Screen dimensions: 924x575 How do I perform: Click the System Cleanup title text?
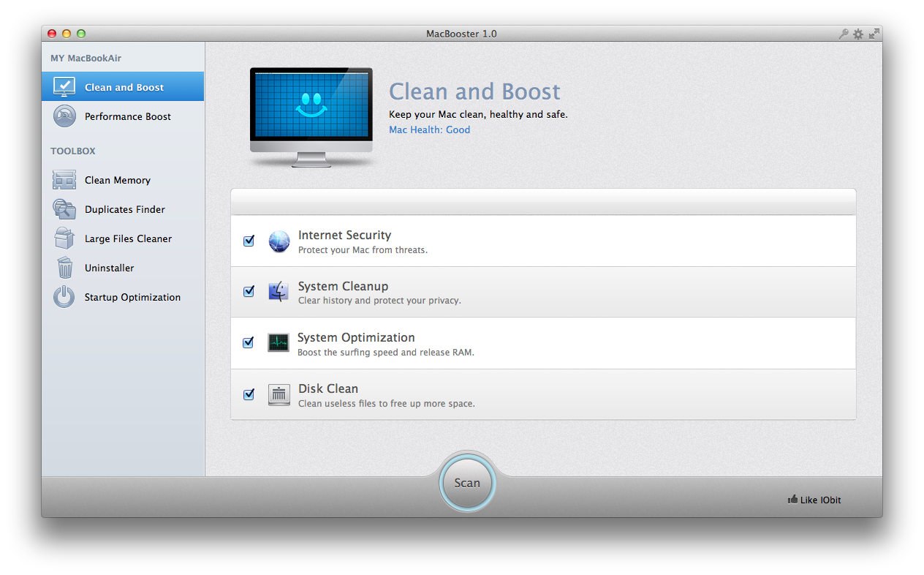point(343,286)
